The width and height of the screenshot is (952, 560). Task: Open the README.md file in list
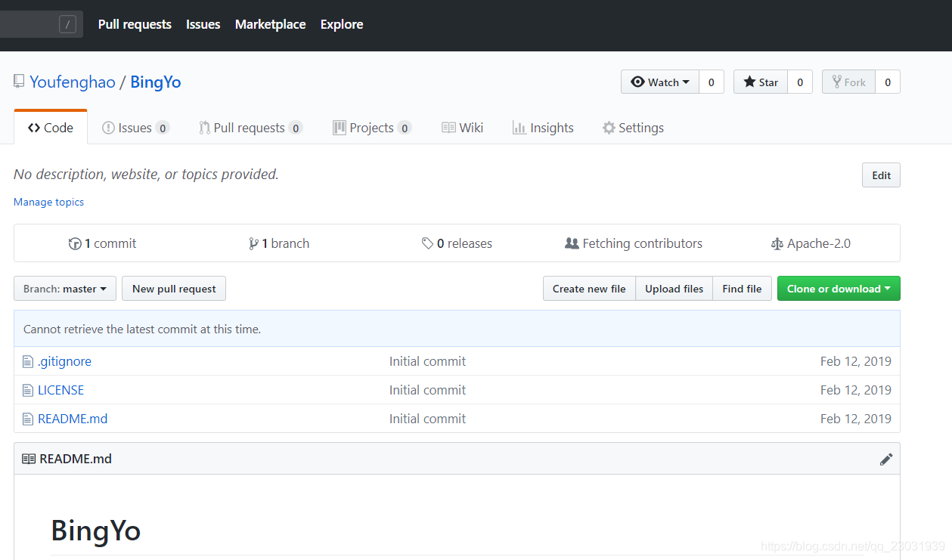pos(73,419)
